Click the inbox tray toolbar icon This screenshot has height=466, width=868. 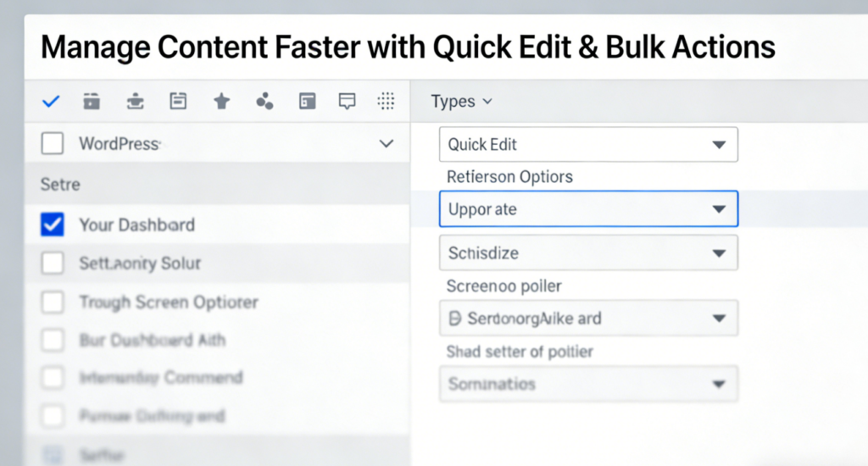(135, 102)
